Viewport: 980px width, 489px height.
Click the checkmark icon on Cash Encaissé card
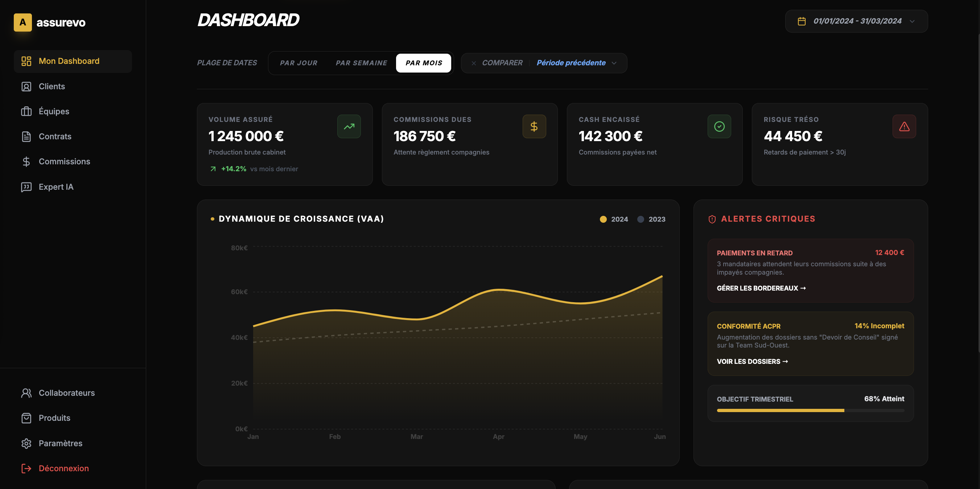pyautogui.click(x=719, y=126)
